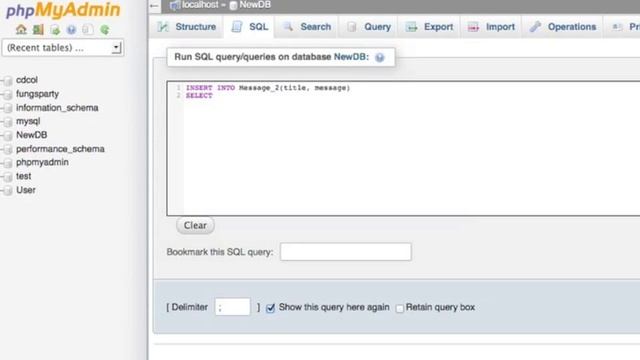Focus the Delimiter input field
This screenshot has width=640, height=360.
click(232, 307)
